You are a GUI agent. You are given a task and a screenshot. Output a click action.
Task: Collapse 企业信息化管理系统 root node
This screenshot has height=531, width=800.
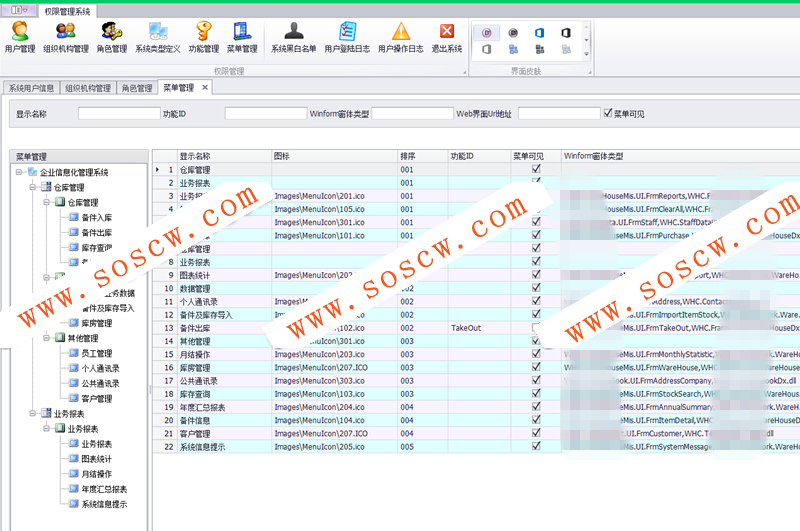pyautogui.click(x=19, y=172)
